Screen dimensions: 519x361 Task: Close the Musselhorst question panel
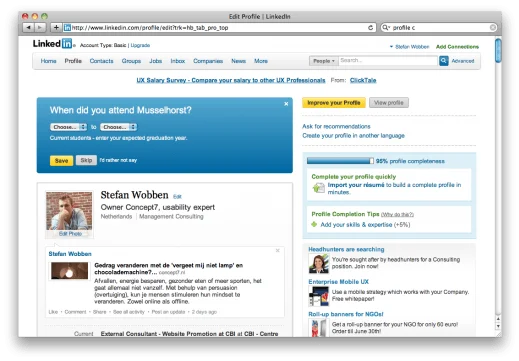[x=286, y=104]
